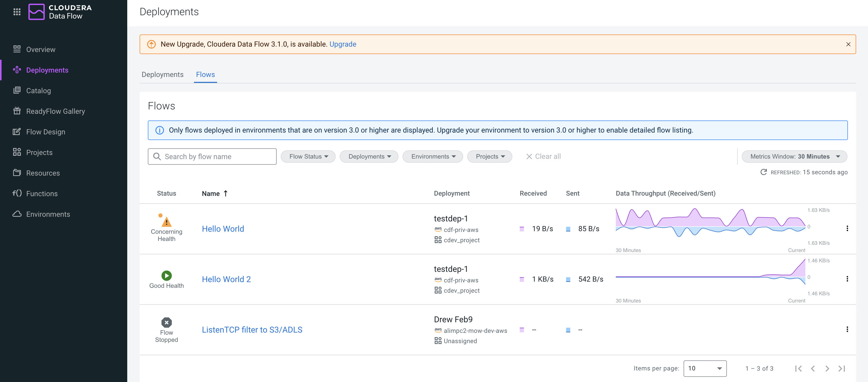
Task: Open the Environments filter dropdown
Action: coord(433,156)
